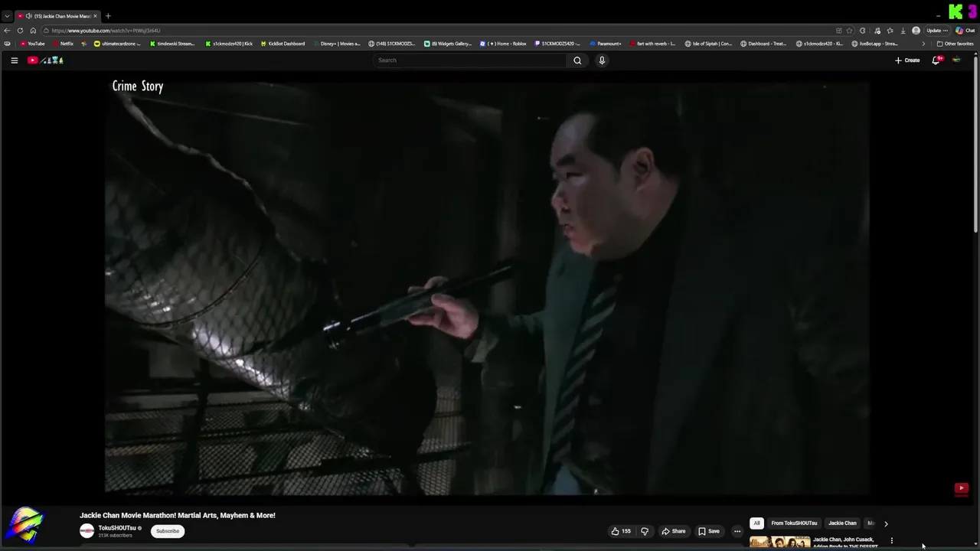Open the Widgets Gallery bookmark
The width and height of the screenshot is (980, 551).
[x=448, y=44]
